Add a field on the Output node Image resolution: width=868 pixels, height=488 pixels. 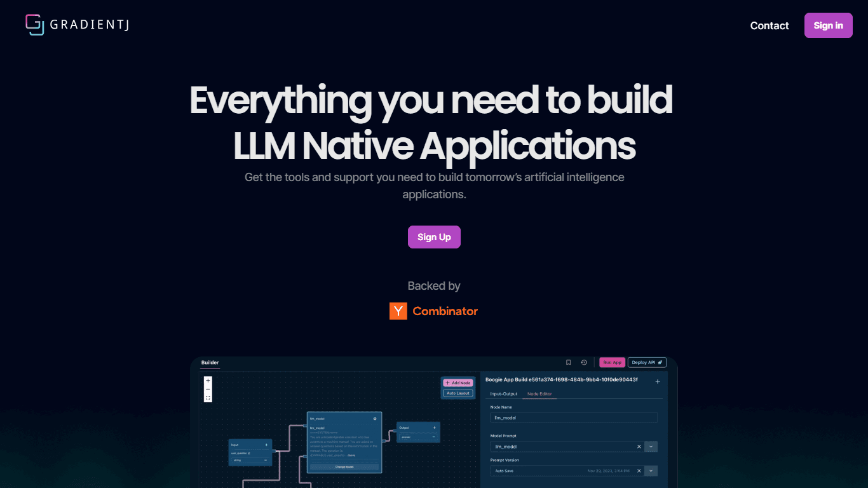[x=434, y=428]
